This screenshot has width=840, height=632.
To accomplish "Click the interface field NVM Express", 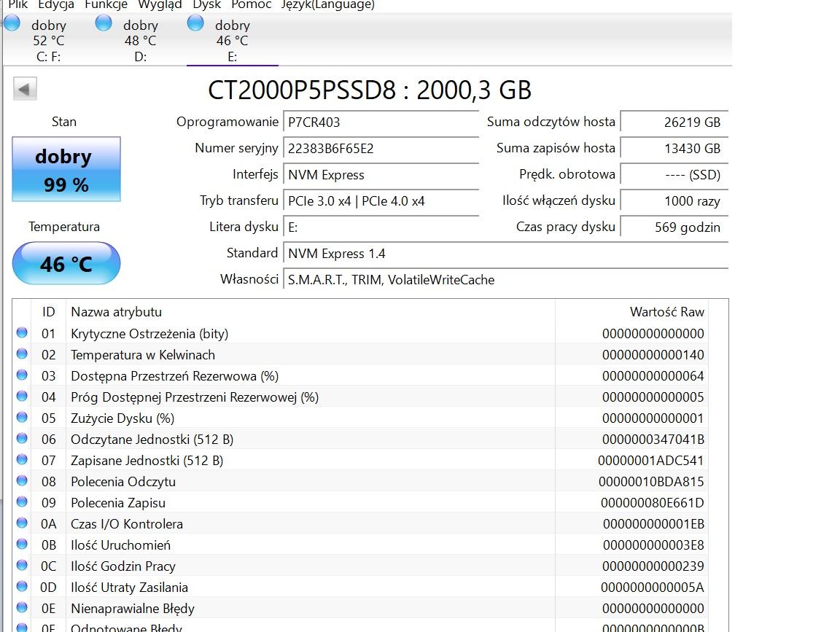I will coord(381,175).
